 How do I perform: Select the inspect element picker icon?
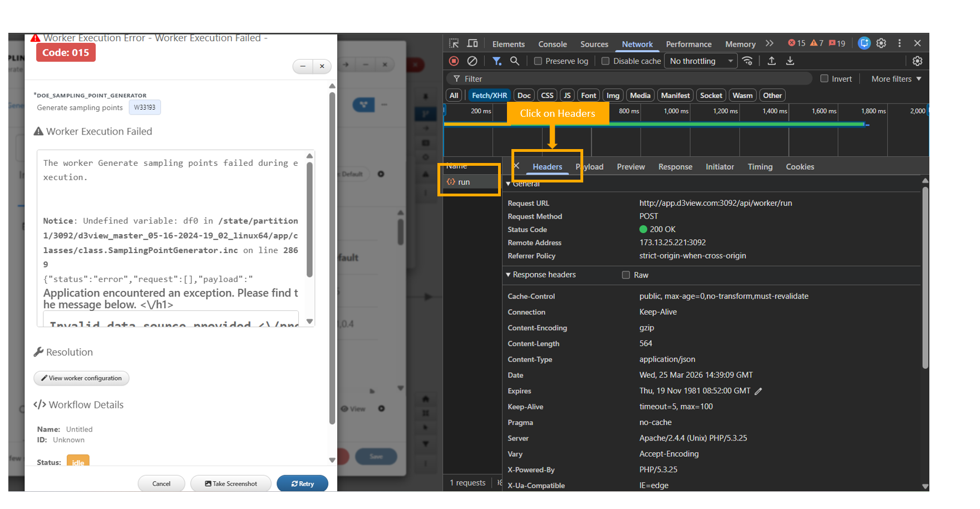coord(454,43)
